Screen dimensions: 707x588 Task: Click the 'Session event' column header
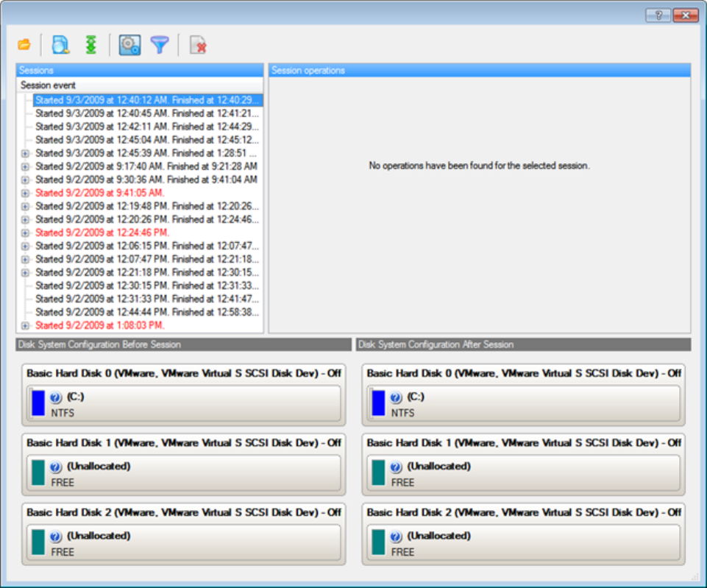[x=140, y=85]
